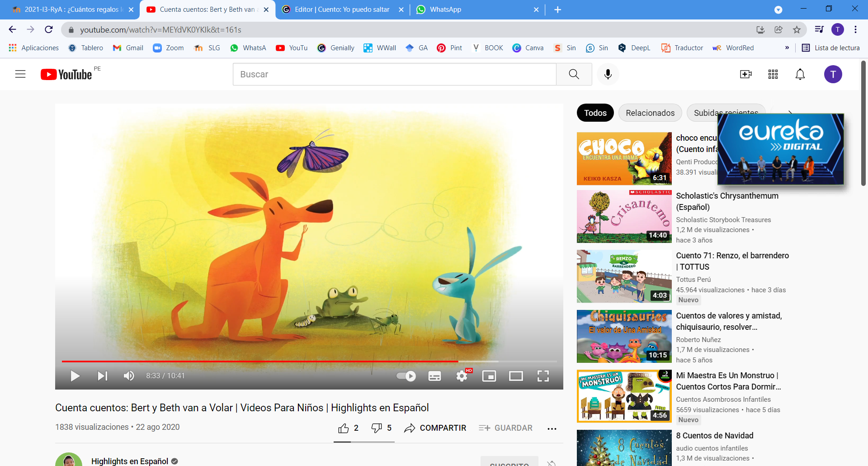The image size is (868, 466).
Task: Open the Create video camera icon
Action: point(745,74)
